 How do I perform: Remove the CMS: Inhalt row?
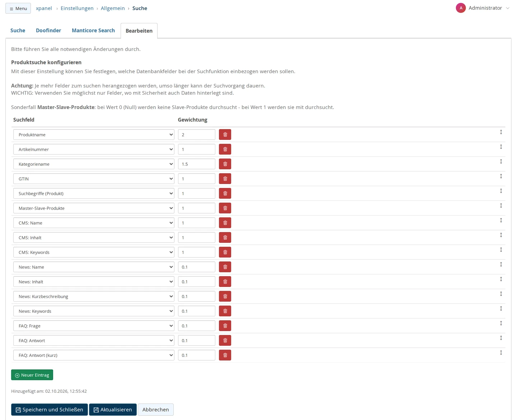click(225, 237)
